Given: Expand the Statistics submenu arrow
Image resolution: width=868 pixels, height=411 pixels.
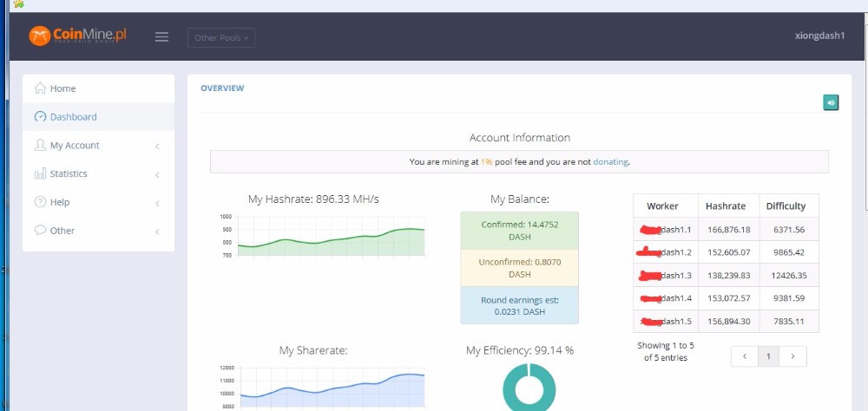Looking at the screenshot, I should coord(157,175).
